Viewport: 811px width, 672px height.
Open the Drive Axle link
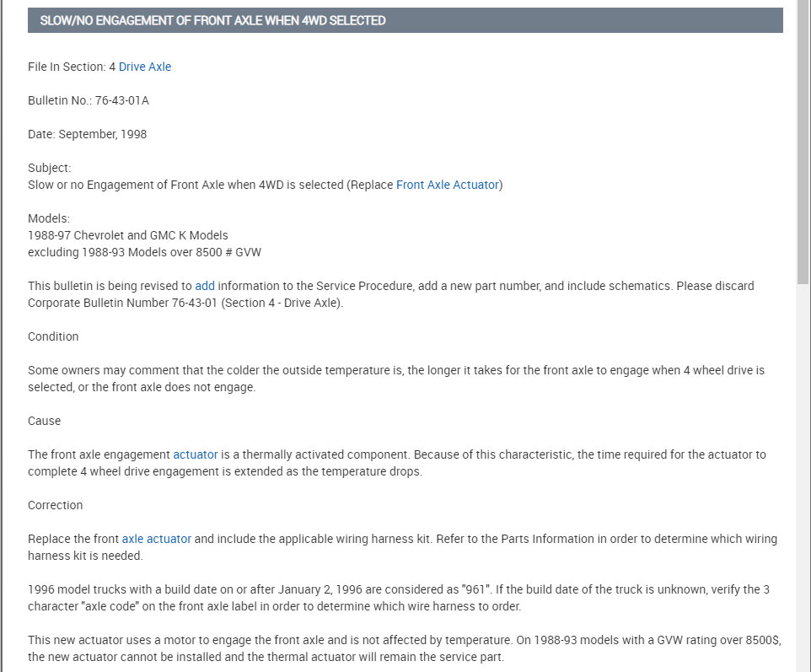click(145, 67)
